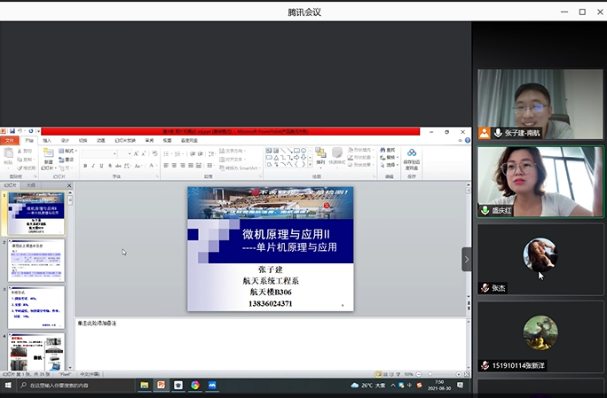Open the 文件 (File) ribbon tab
This screenshot has width=607, height=398.
(x=9, y=141)
